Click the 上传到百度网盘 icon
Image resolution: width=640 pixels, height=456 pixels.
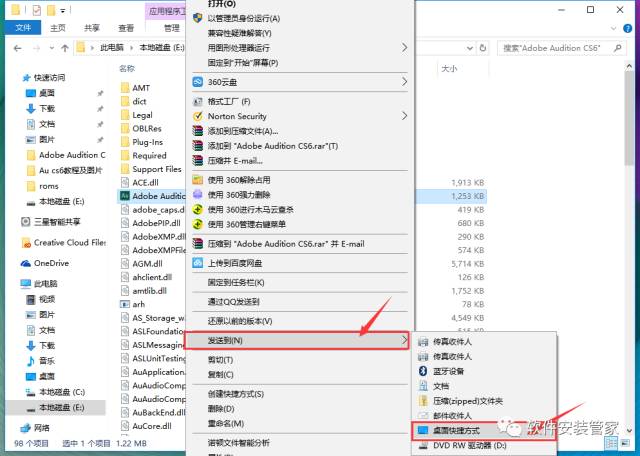click(x=198, y=263)
